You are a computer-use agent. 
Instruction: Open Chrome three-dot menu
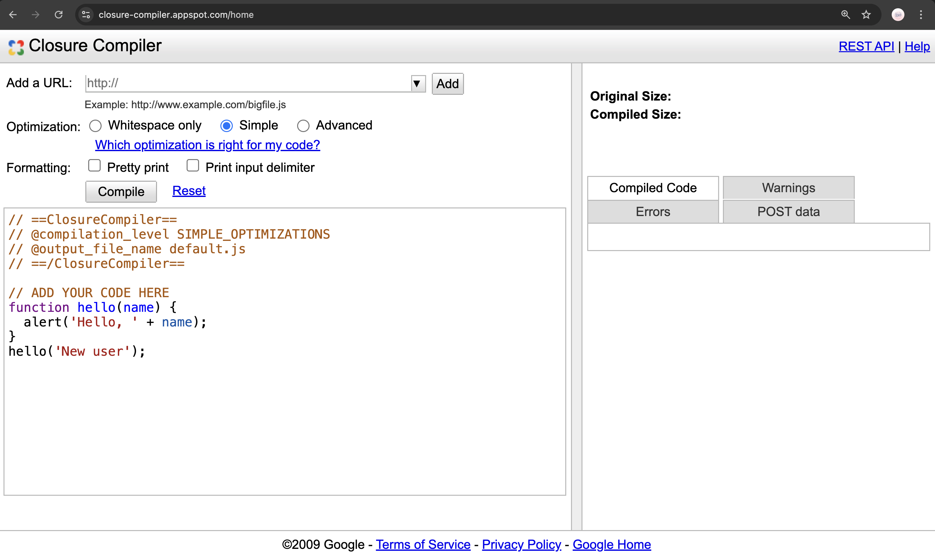click(921, 15)
